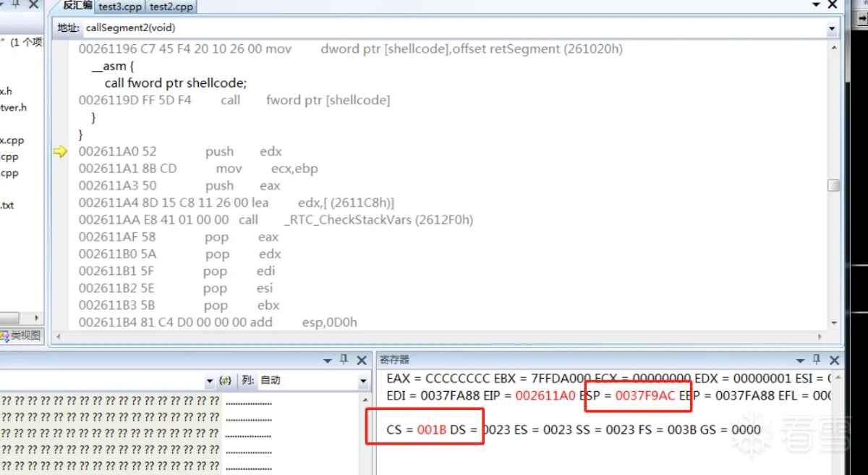Click instruction at 0026119D call fword ptr

(x=234, y=100)
